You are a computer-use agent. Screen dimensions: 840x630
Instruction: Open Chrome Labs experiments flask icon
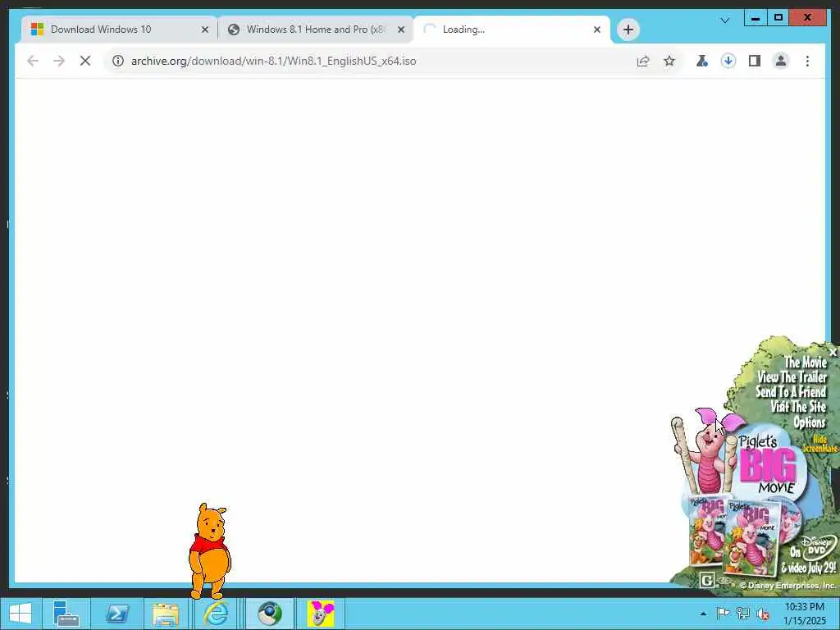pos(701,61)
